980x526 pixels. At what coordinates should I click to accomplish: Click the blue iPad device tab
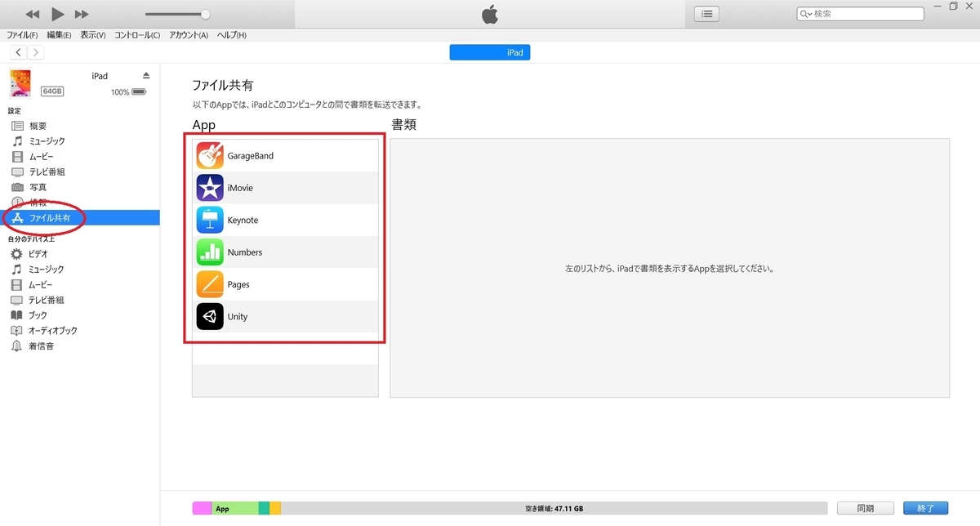[490, 52]
